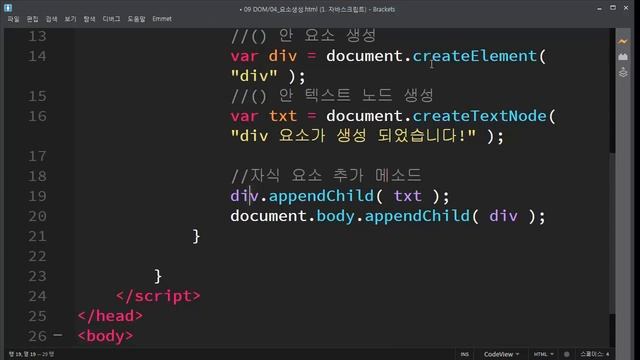Open the 보기 (View) menu
Screen dimensions: 640x360
tap(71, 19)
